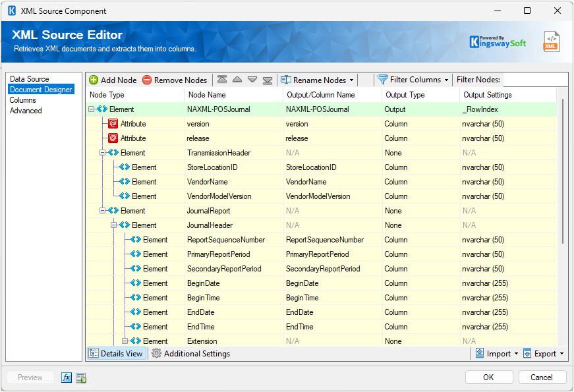Viewport: 574px width, 392px height.
Task: Click the red Remove Nodes icon
Action: coord(147,80)
